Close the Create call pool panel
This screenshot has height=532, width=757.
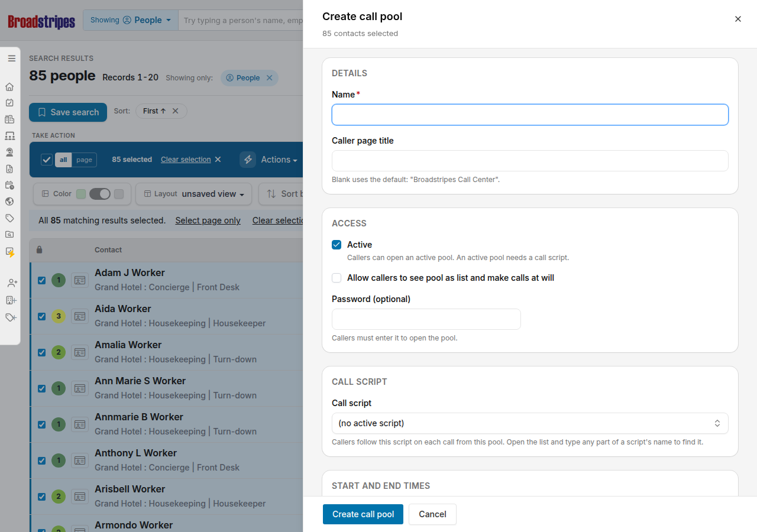click(738, 19)
